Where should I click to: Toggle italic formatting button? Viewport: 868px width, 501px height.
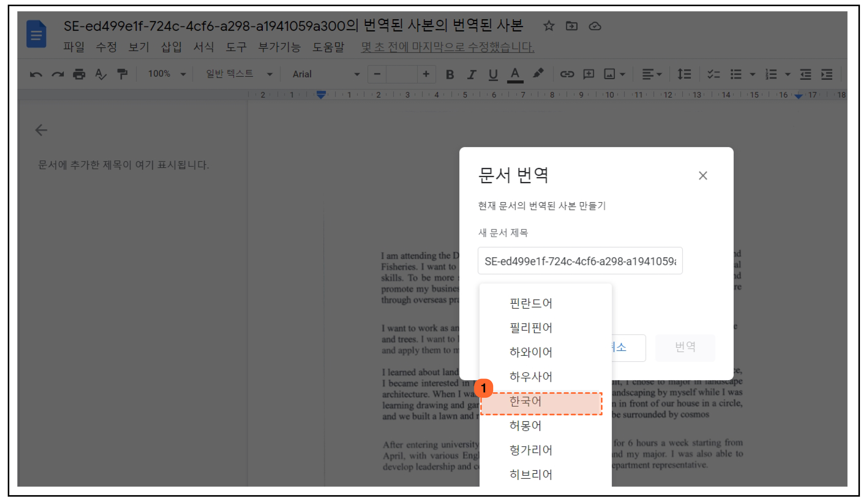pyautogui.click(x=472, y=74)
